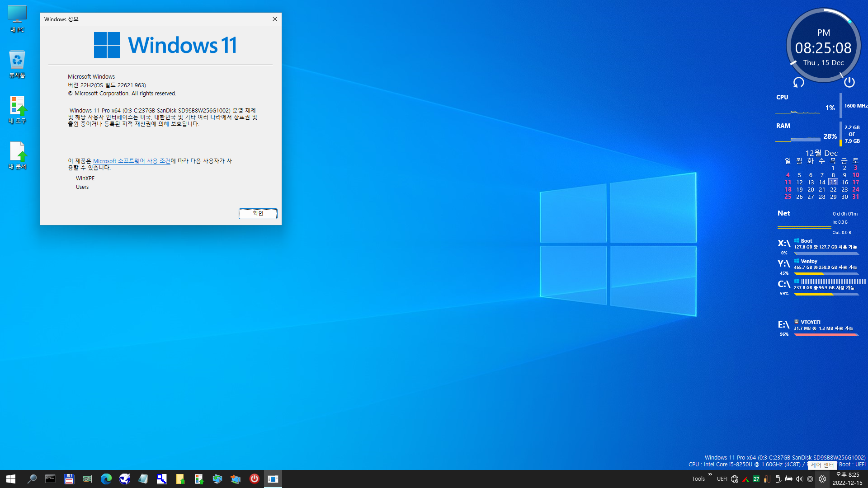This screenshot has width=868, height=488.
Task: Open the blue floppy disk taskbar icon
Action: tap(69, 479)
